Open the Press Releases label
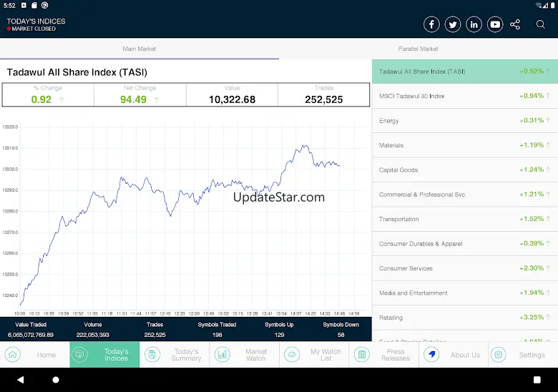The width and height of the screenshot is (558, 392). [x=396, y=355]
